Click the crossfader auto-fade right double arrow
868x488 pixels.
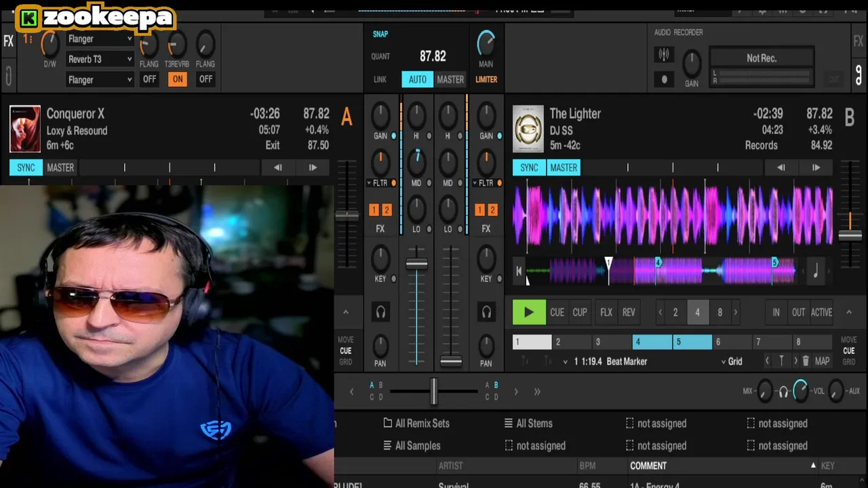537,391
